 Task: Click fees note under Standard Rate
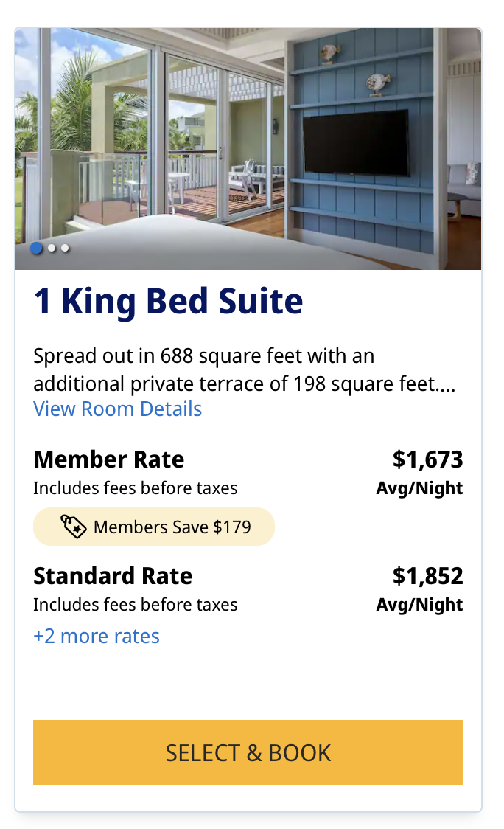[x=136, y=605]
